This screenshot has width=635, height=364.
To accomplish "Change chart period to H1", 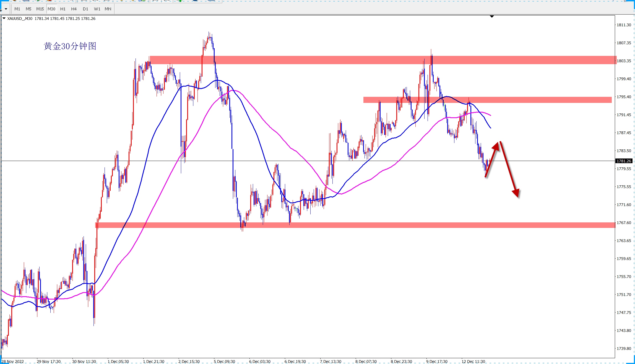I will coord(63,9).
